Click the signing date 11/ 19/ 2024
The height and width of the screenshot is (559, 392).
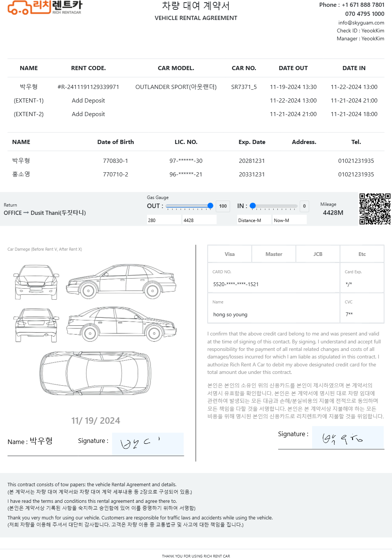[96, 421]
